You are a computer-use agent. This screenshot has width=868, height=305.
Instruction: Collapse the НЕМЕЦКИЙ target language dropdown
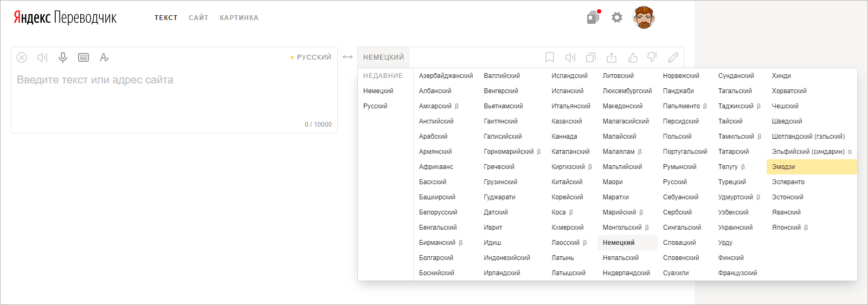coord(384,57)
